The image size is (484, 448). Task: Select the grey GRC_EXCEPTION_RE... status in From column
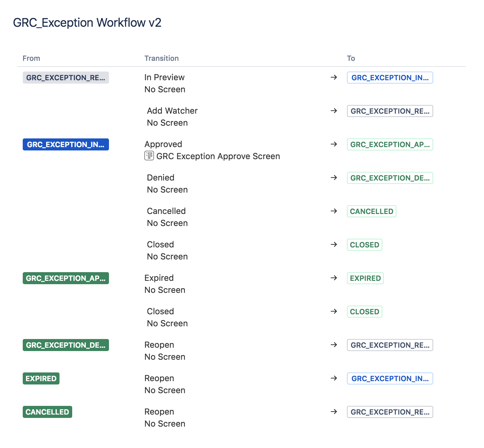pos(66,78)
